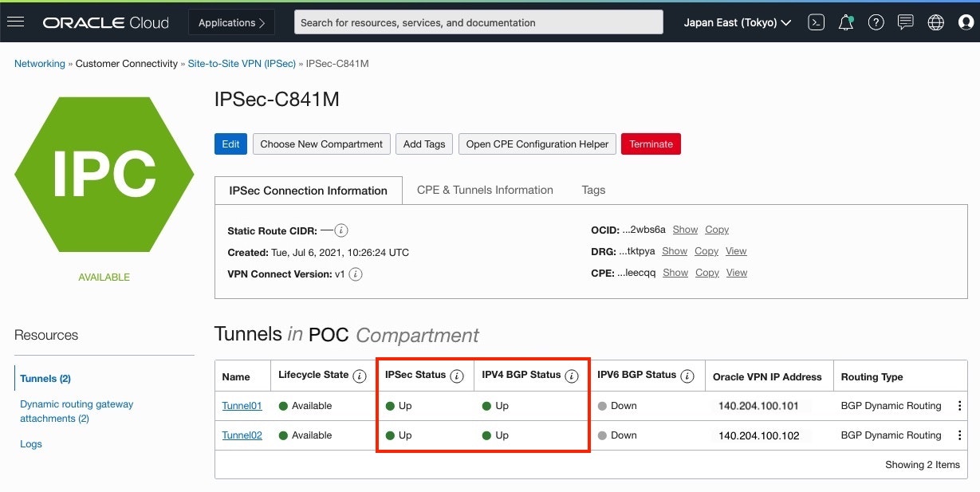980x492 pixels.
Task: Click IPV6 Down status in Tunnel02 row
Action: tap(617, 435)
